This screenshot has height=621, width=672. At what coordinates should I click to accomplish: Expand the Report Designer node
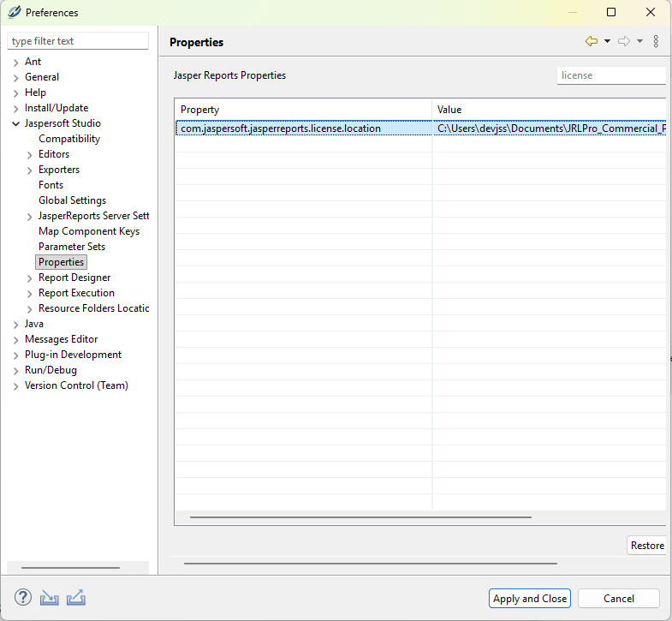[x=30, y=278]
